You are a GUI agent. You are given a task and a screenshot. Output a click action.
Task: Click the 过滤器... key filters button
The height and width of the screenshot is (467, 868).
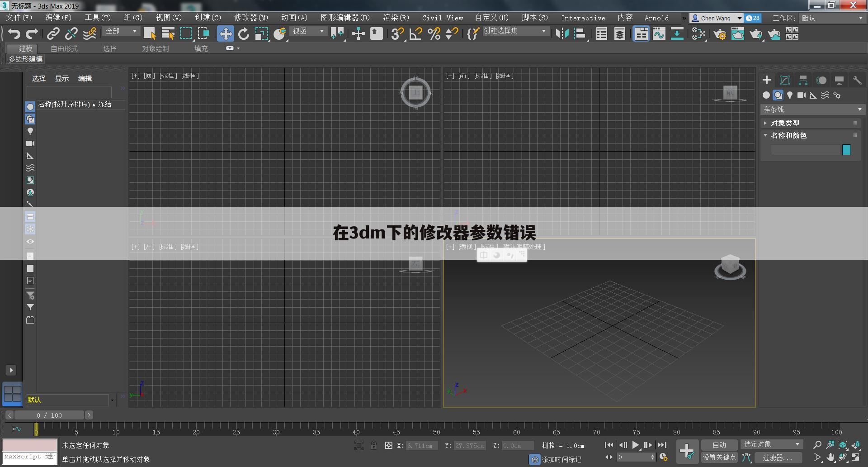[778, 457]
